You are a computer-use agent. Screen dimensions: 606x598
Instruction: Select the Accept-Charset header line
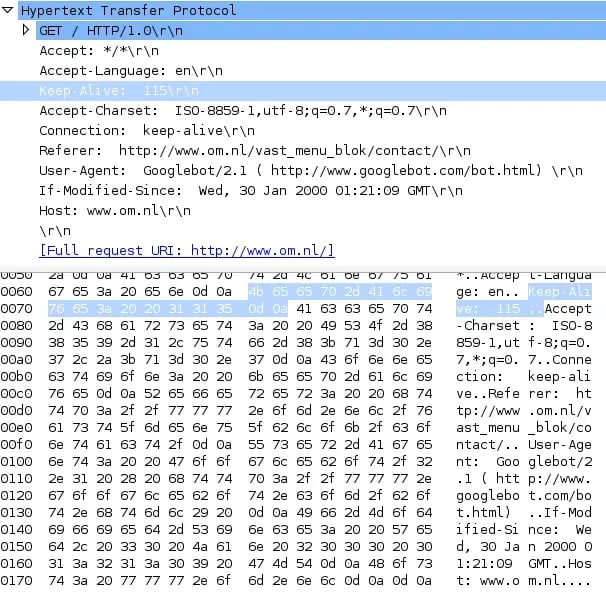click(227, 110)
